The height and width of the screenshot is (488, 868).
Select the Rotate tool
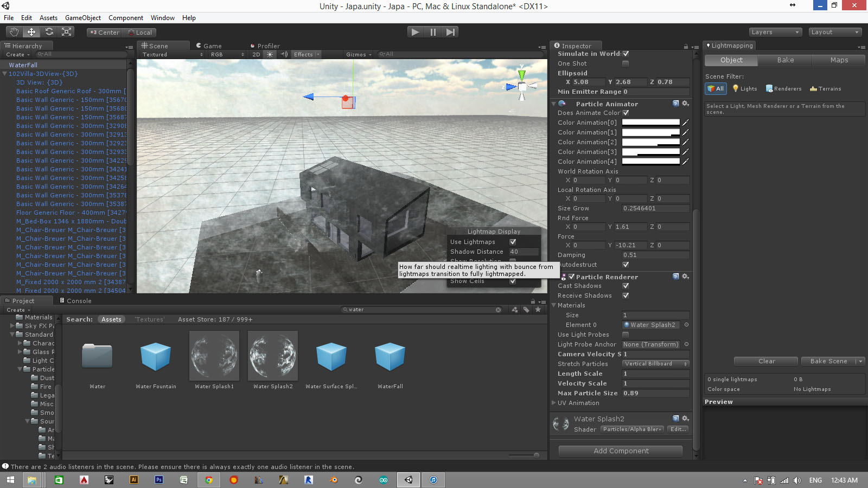click(49, 32)
